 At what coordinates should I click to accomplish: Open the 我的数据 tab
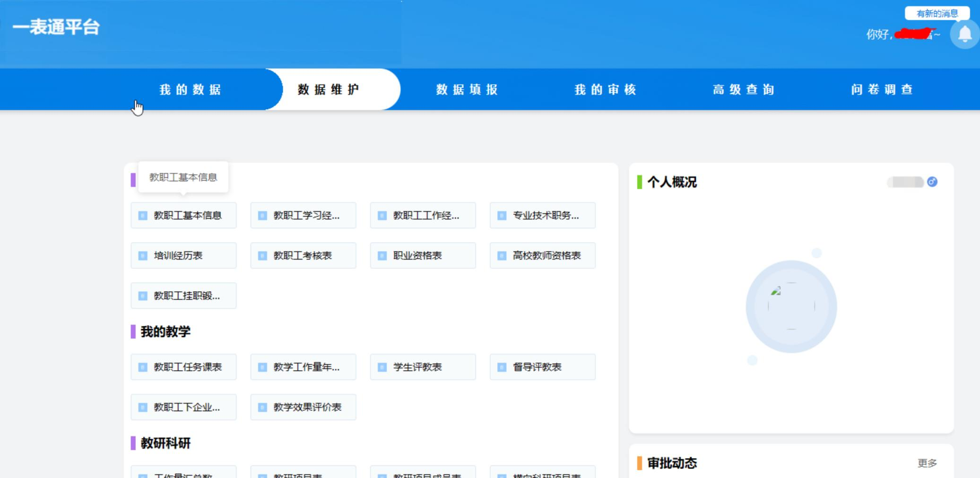point(190,89)
